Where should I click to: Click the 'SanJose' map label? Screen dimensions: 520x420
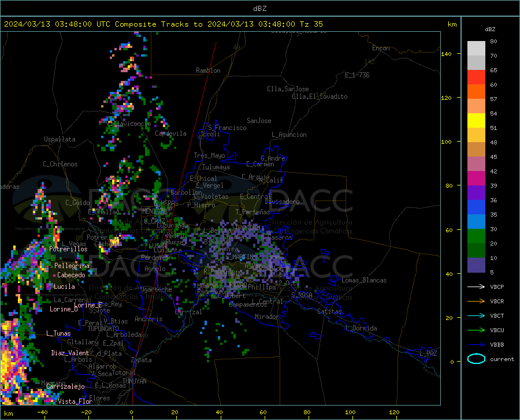click(259, 121)
